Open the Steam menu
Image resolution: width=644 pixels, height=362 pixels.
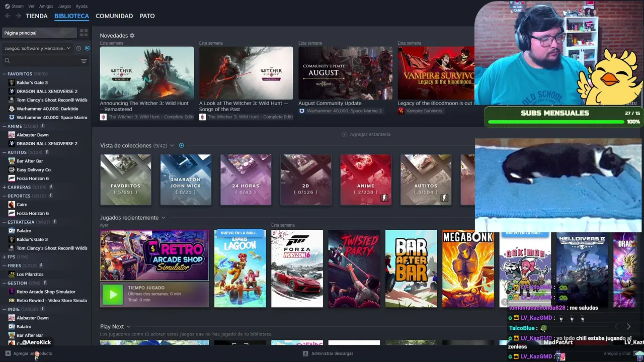15,6
